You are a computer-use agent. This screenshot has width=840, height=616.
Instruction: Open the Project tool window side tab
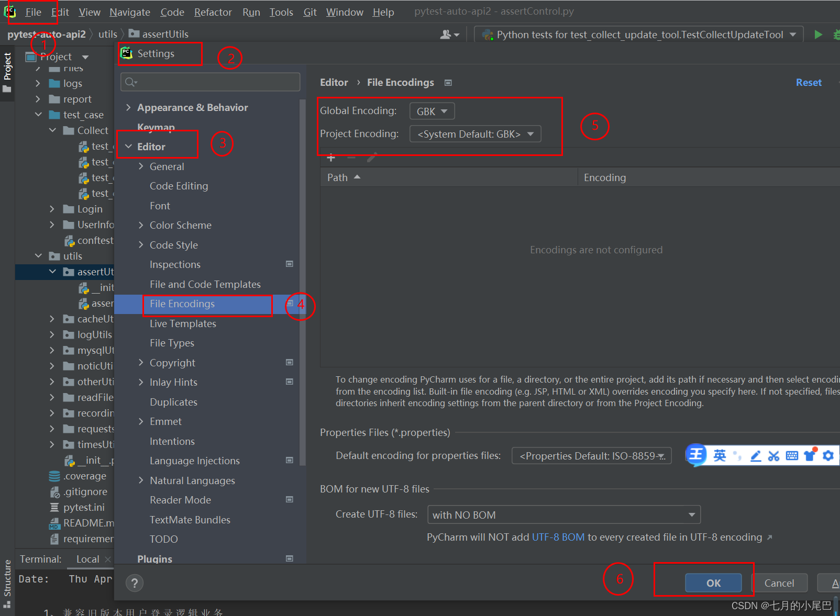7,72
